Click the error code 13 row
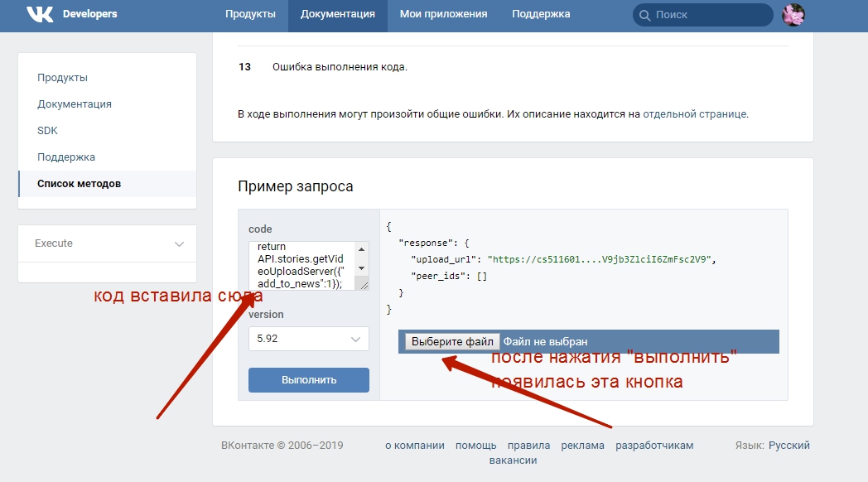This screenshot has height=482, width=868. coord(513,67)
